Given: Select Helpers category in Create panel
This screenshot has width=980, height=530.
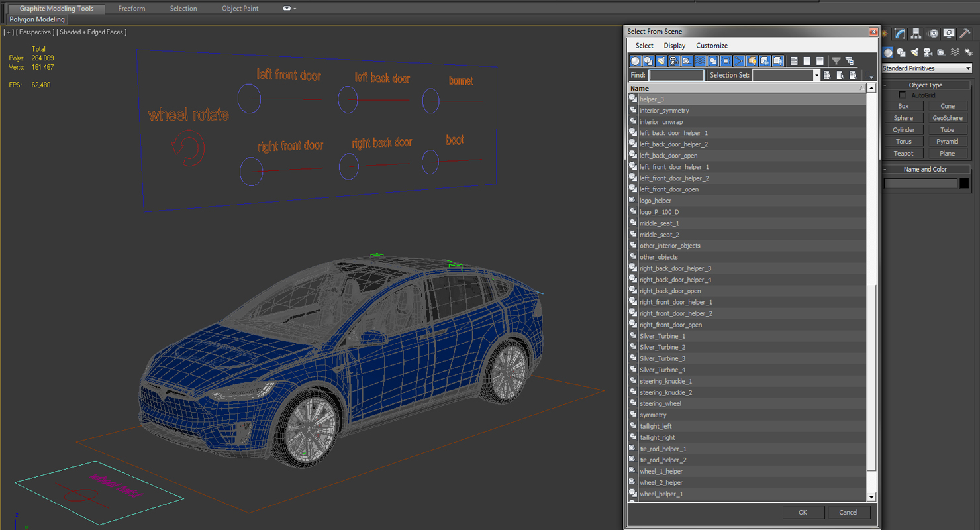Looking at the screenshot, I should 942,52.
